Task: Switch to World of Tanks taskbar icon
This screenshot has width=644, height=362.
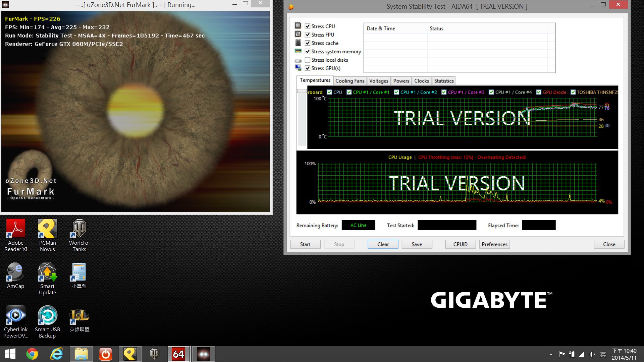Action: pos(154,354)
